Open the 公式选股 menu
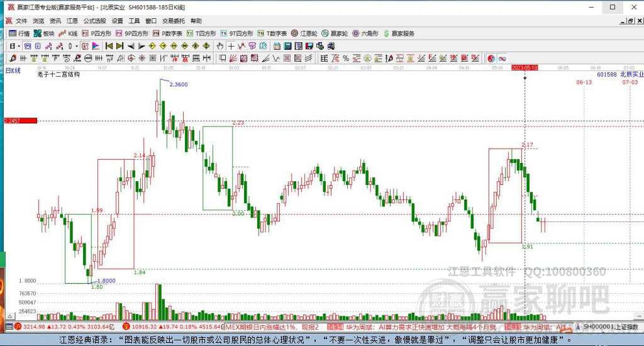The height and width of the screenshot is (346, 644). click(95, 21)
